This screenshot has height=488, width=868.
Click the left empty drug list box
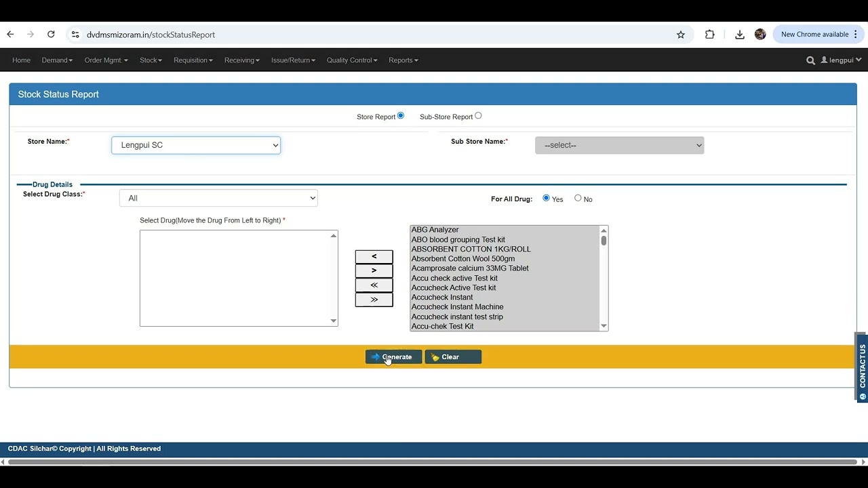coord(239,278)
